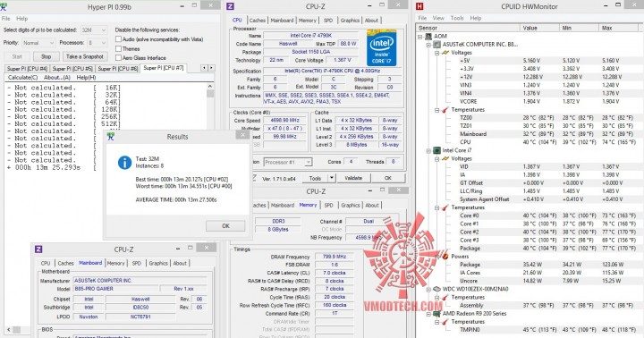The image size is (644, 338).
Task: Click OK in the Results dialog
Action: point(225,226)
